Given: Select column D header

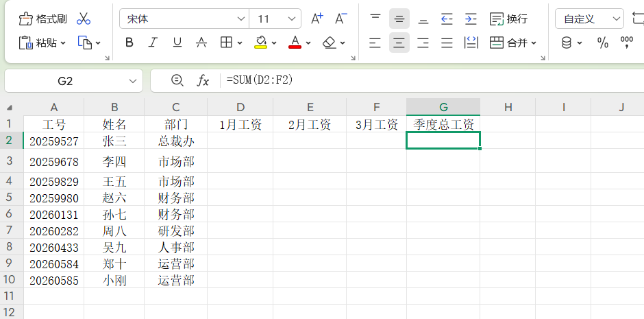Looking at the screenshot, I should 240,107.
